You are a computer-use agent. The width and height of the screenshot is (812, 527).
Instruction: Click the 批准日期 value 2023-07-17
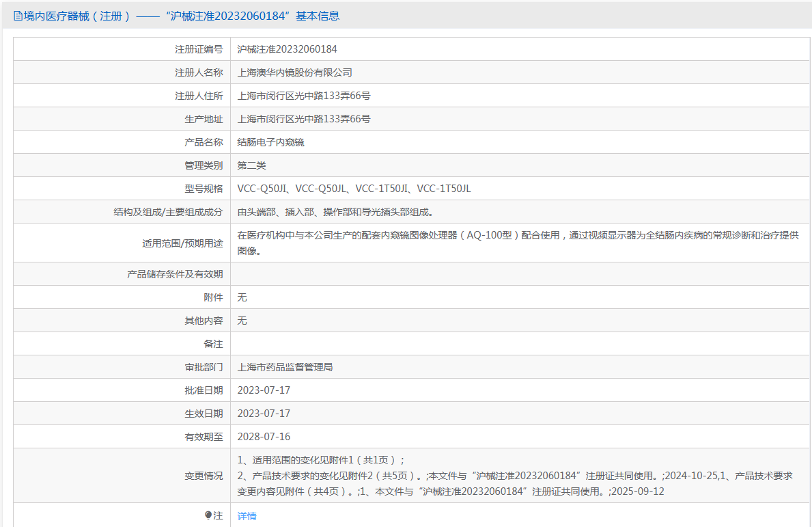pyautogui.click(x=264, y=390)
